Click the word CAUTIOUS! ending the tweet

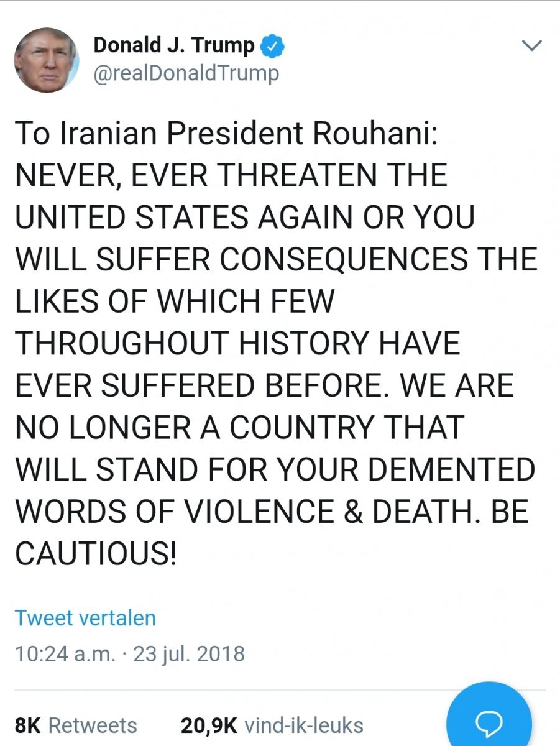[x=96, y=552]
